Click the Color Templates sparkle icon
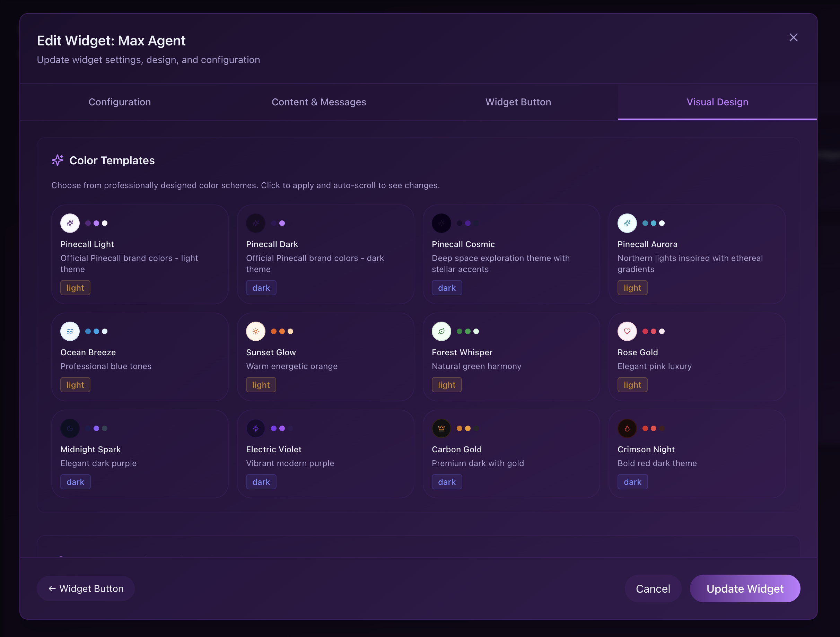The image size is (840, 637). coord(58,160)
